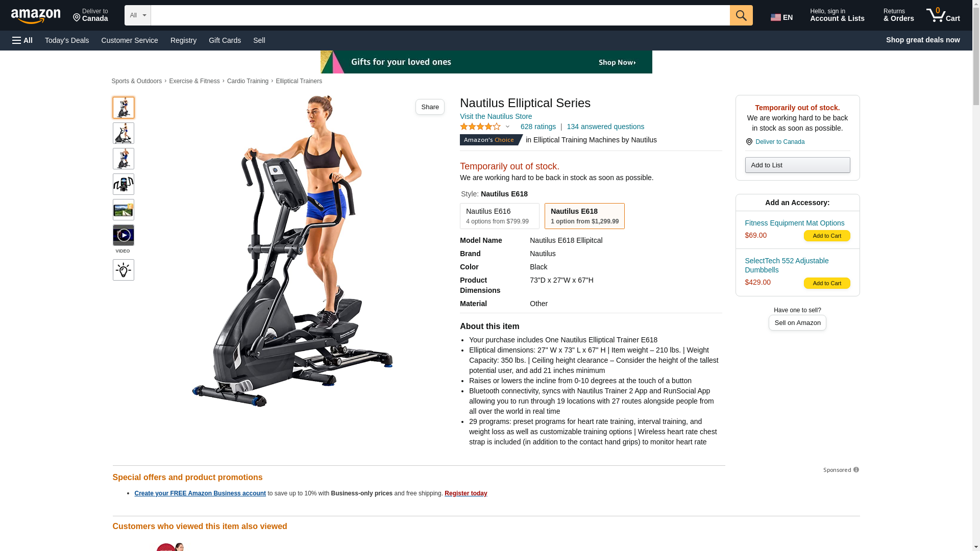Click the Deliver to Canada location pin

(x=749, y=142)
